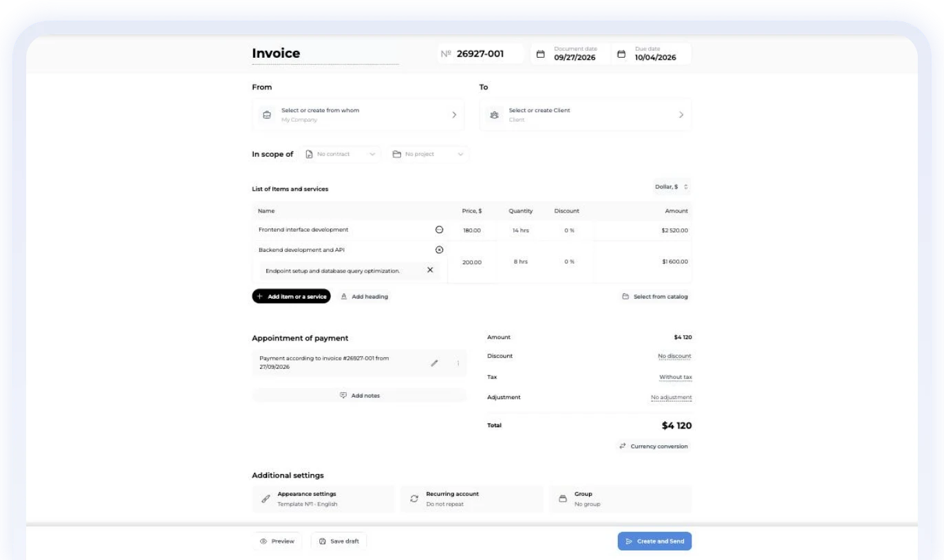Change currency via Dollar, $ selector
The image size is (944, 560).
(x=671, y=186)
